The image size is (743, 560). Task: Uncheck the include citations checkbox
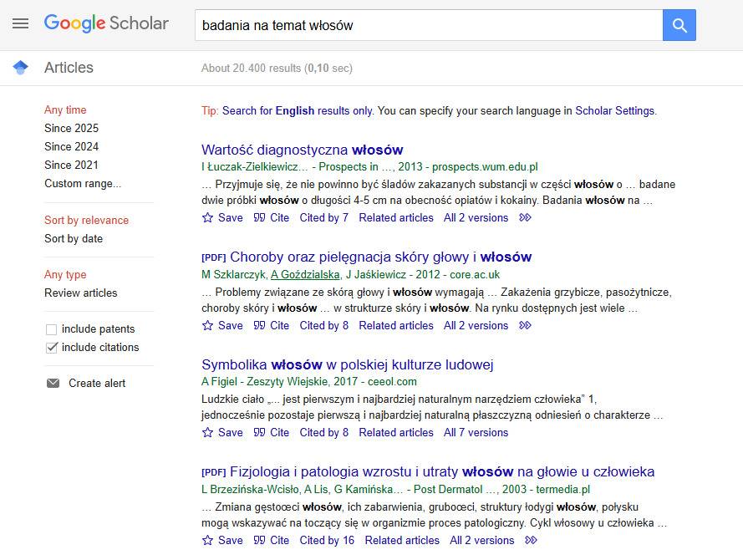(x=52, y=348)
